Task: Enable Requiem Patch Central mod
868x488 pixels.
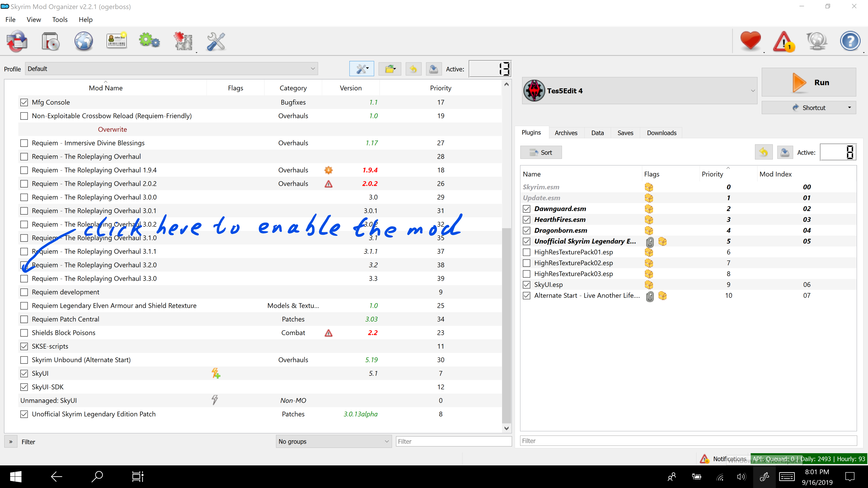Action: [24, 319]
